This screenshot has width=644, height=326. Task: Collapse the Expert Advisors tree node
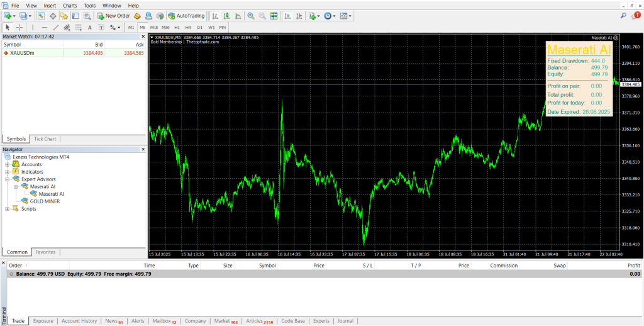(x=8, y=179)
